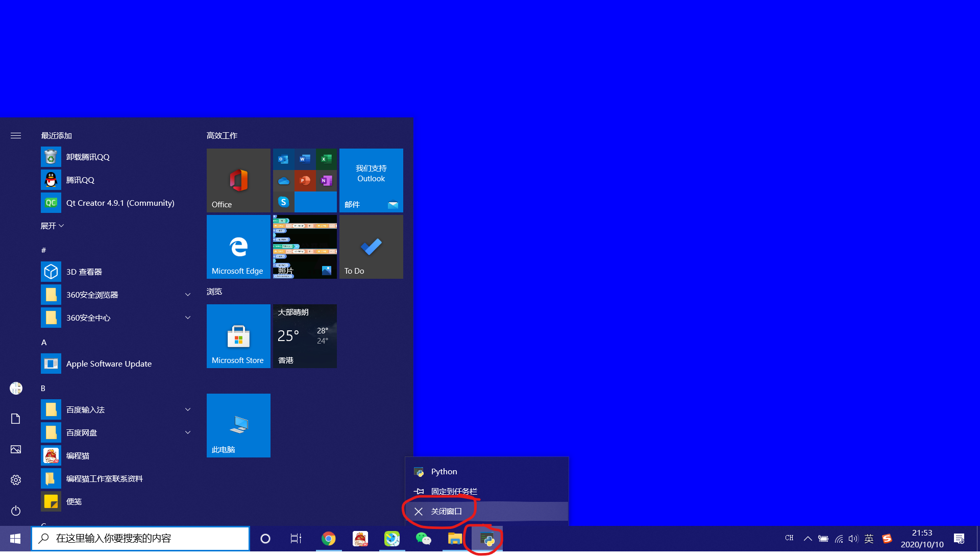Open the 香港 weather tile
The width and height of the screenshot is (980, 556).
pos(305,336)
